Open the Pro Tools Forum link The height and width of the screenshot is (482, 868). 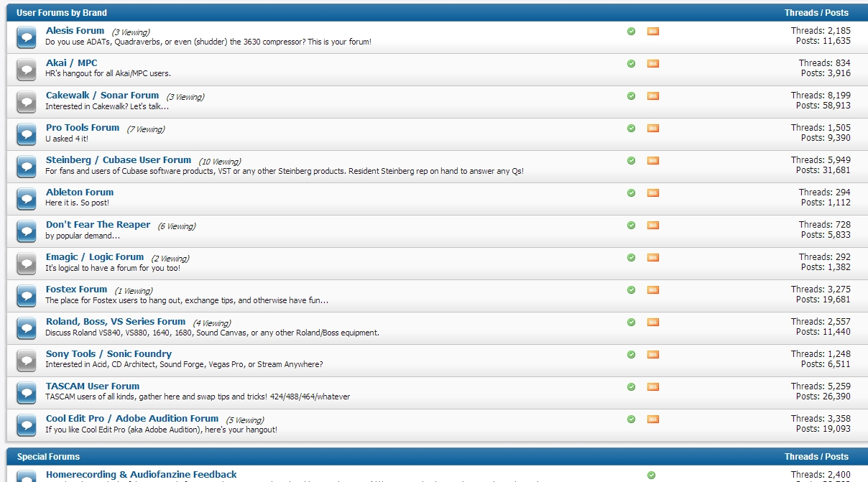(83, 128)
